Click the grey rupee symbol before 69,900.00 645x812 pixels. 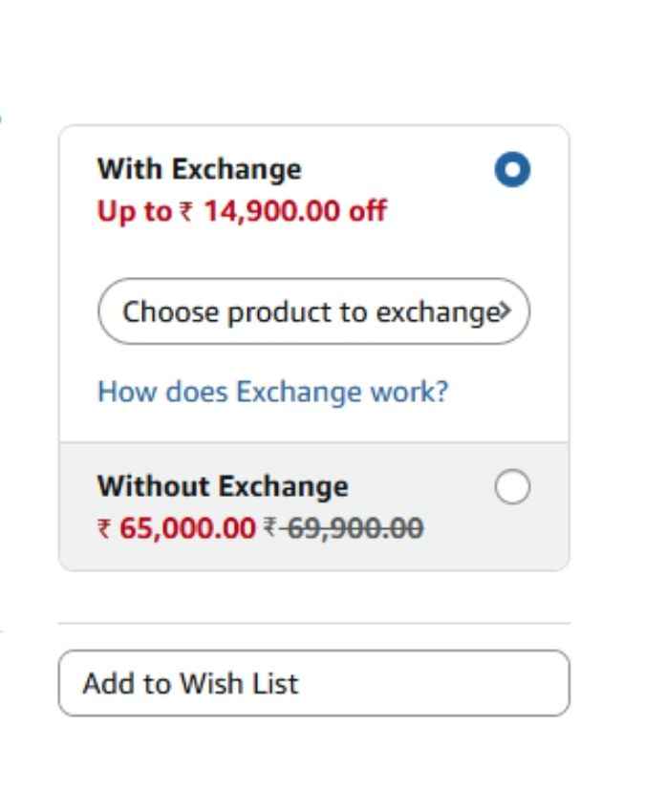(x=269, y=527)
